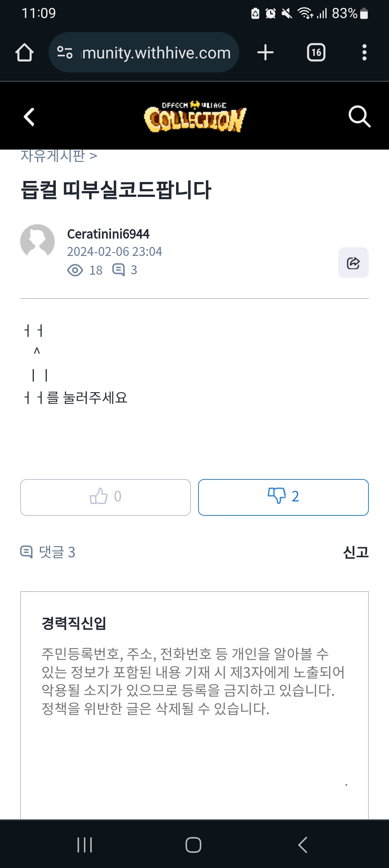Open the tab switcher showing 16 tabs
This screenshot has width=389, height=868.
click(x=316, y=53)
